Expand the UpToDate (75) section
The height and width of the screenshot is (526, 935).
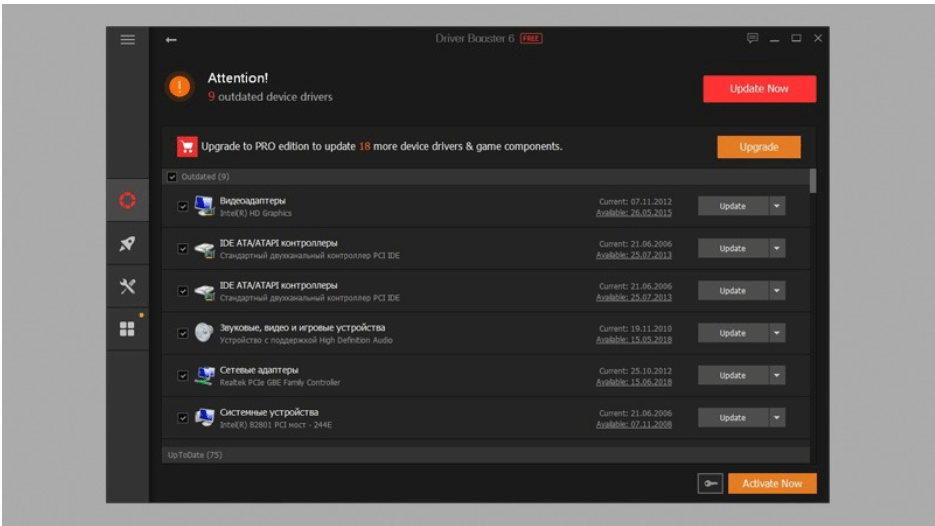click(x=195, y=455)
